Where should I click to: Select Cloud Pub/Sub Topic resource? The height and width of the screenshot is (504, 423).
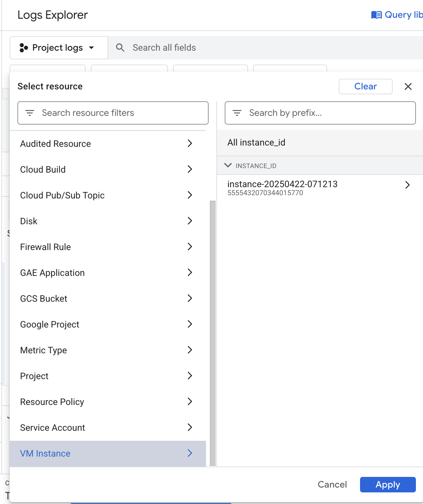tap(108, 195)
